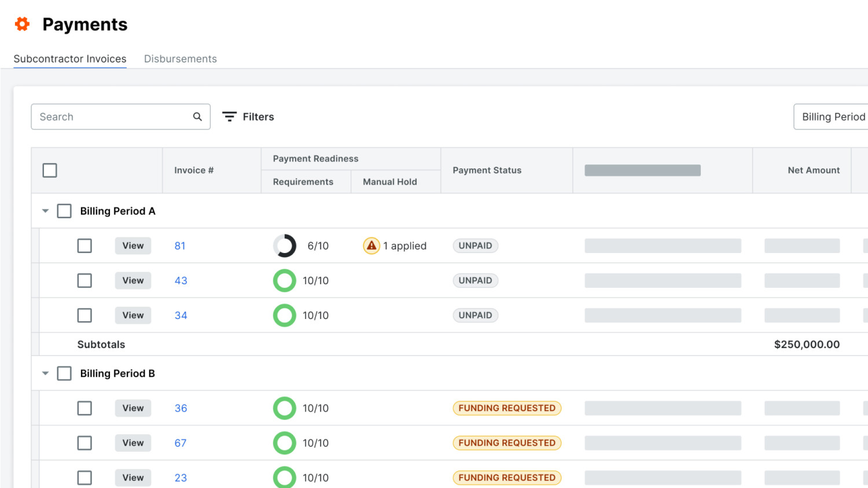Collapse the Billing Period A section
The width and height of the screenshot is (868, 488).
tap(45, 211)
